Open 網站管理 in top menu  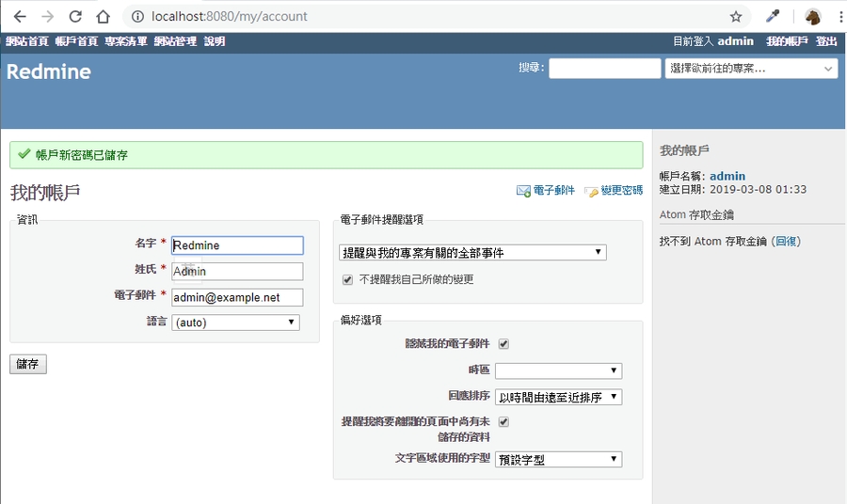[175, 41]
